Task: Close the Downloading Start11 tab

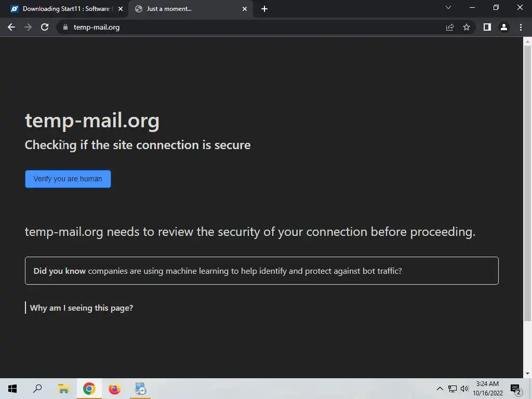Action: (x=121, y=9)
